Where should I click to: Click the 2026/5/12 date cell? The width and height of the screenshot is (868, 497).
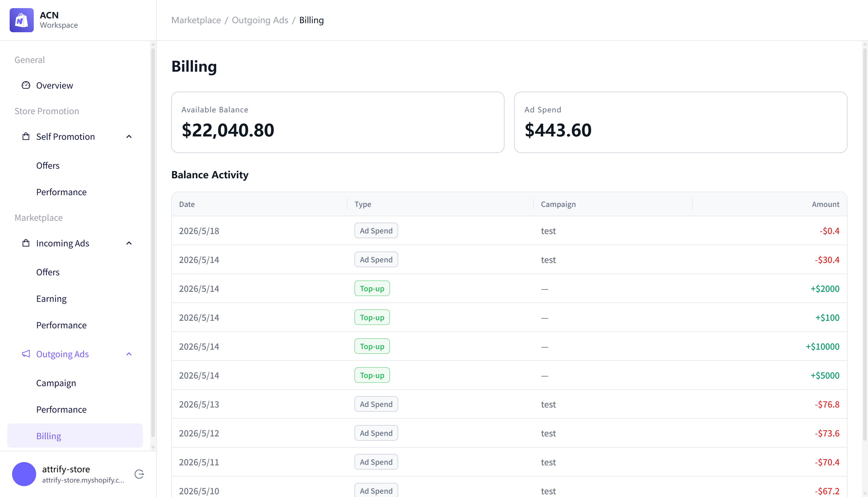[x=199, y=433]
